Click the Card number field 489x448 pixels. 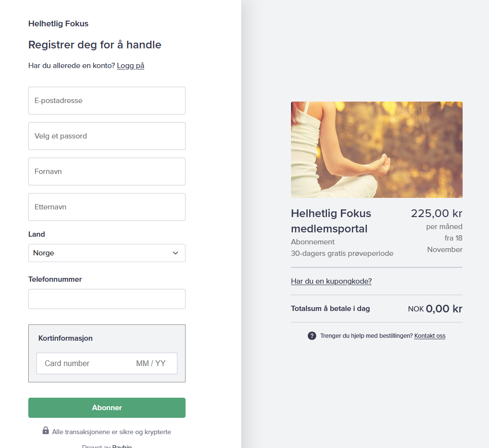click(x=81, y=364)
